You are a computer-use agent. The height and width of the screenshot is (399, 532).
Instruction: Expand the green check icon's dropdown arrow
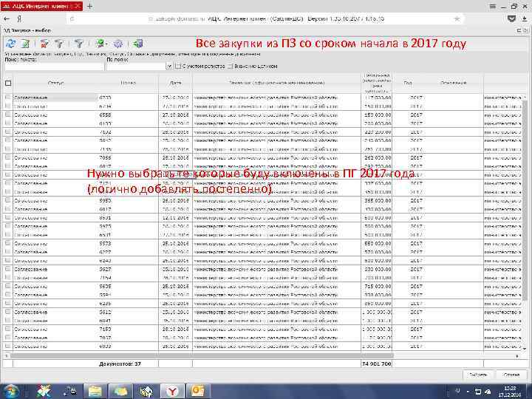click(106, 44)
